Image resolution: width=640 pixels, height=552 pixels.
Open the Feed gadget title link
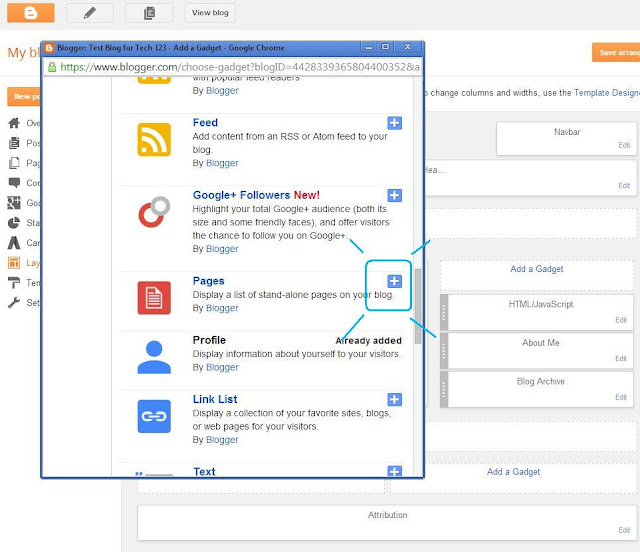click(x=205, y=122)
